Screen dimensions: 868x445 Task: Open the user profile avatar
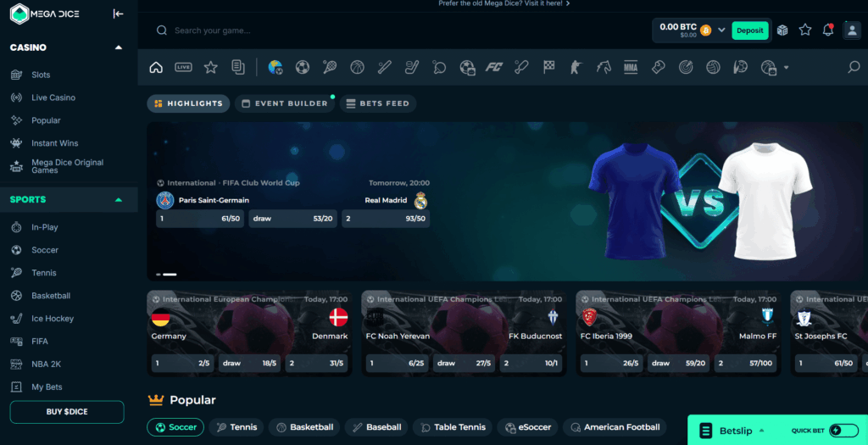[851, 30]
